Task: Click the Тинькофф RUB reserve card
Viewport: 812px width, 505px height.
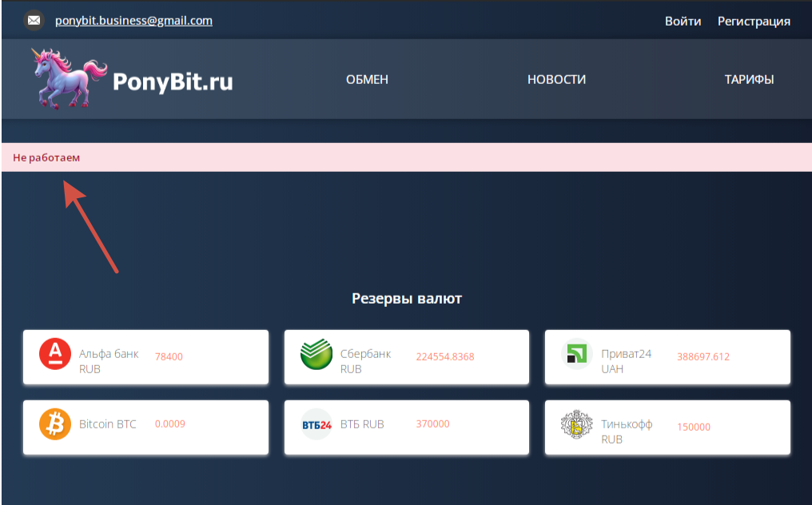Action: [667, 427]
